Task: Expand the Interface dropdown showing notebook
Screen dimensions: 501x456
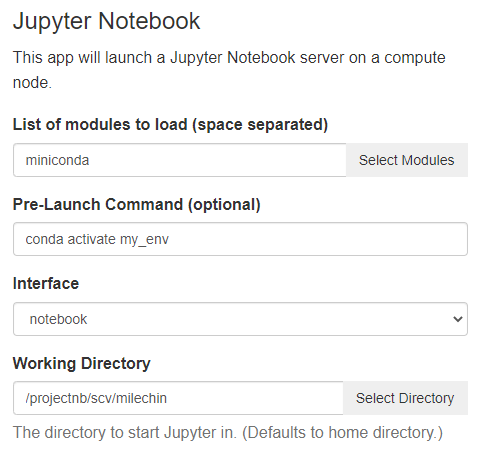Action: click(240, 319)
